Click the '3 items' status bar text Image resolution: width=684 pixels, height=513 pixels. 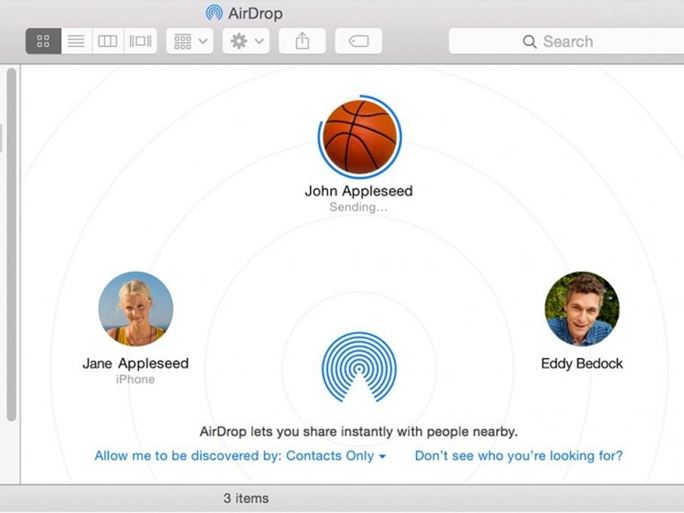pyautogui.click(x=246, y=498)
